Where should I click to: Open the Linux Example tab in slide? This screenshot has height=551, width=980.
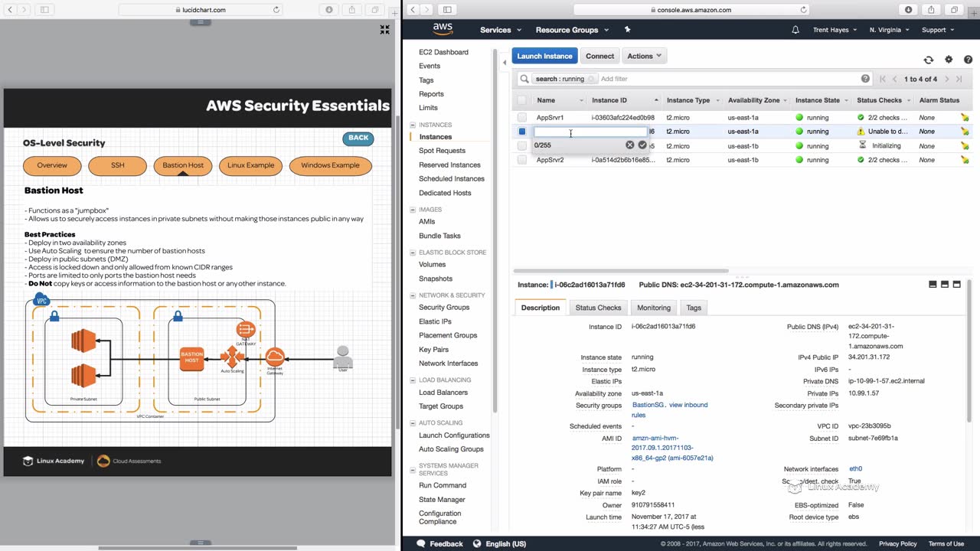[x=250, y=165]
